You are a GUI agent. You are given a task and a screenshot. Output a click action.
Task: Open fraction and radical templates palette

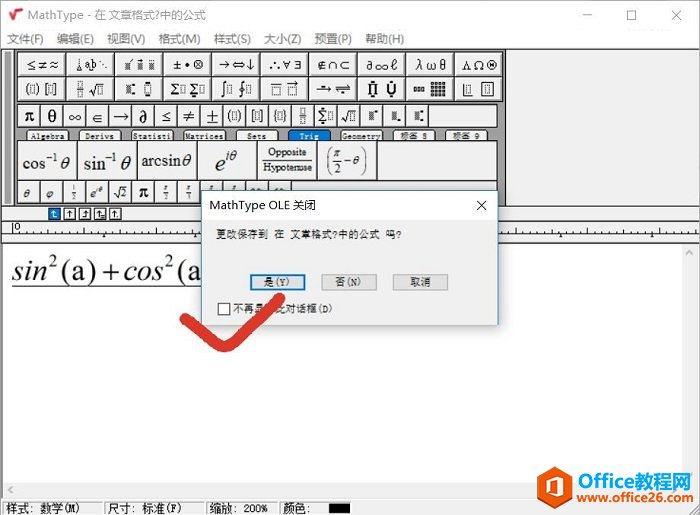pos(91,89)
